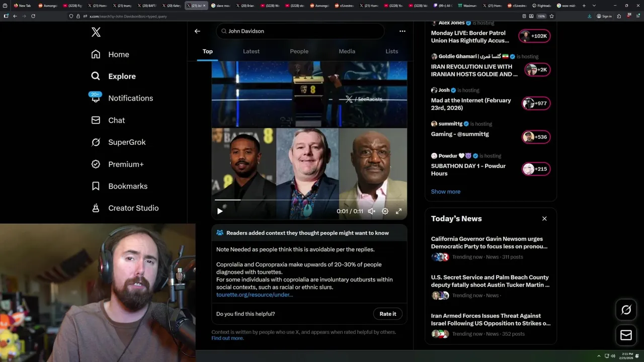Open SuperGrok from the sidebar
Viewport: 644px width, 362px height.
[x=118, y=142]
